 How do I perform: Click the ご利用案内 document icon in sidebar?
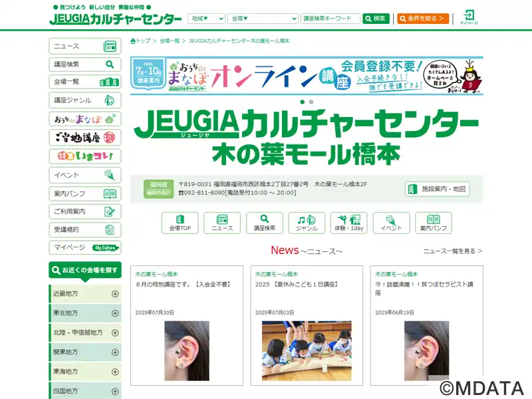tap(110, 211)
